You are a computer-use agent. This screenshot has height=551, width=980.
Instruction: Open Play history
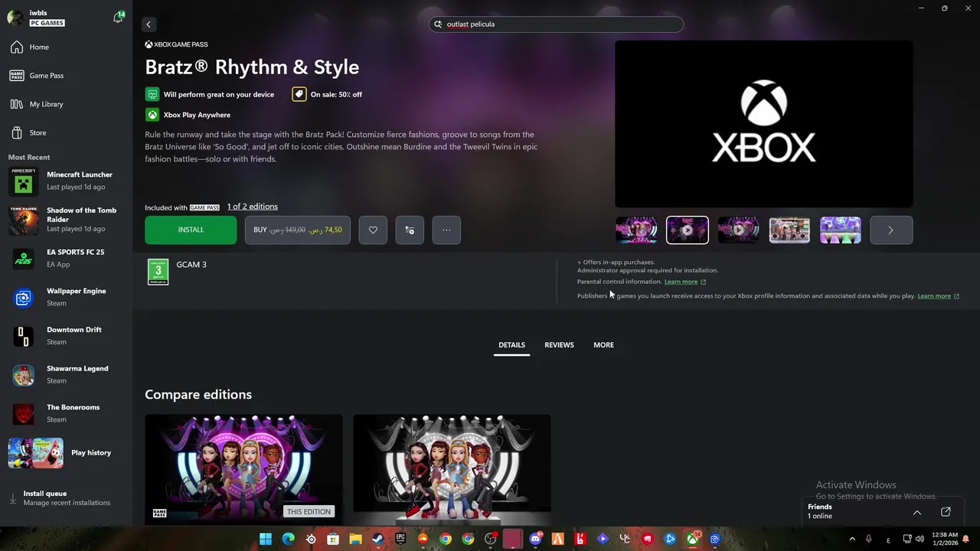pos(66,452)
